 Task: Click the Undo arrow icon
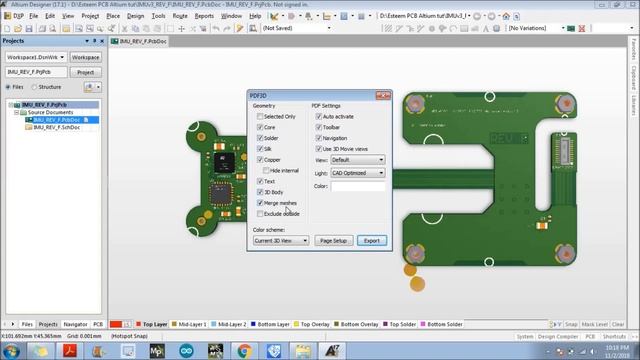pyautogui.click(x=216, y=29)
